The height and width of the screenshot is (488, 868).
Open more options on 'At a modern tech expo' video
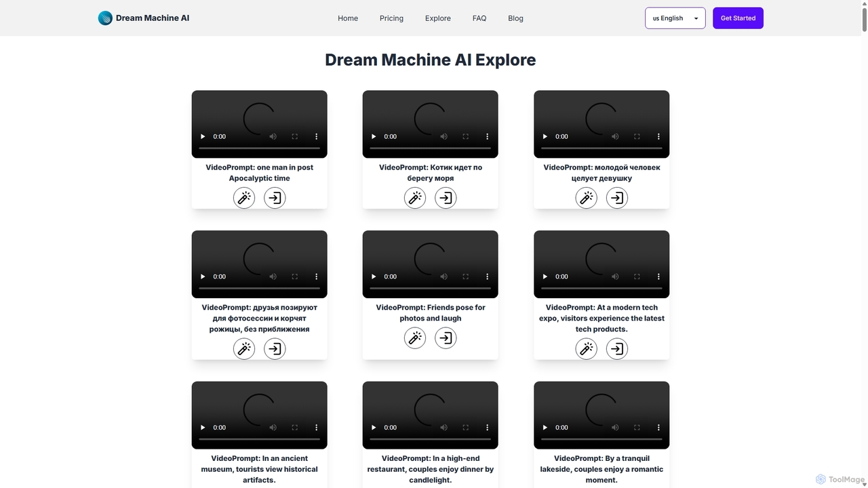point(658,277)
